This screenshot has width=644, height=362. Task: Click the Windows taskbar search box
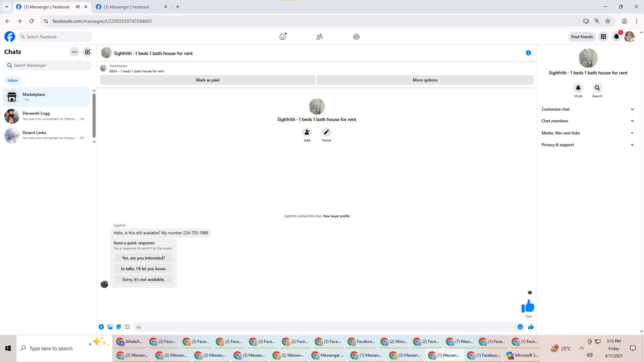point(64,349)
